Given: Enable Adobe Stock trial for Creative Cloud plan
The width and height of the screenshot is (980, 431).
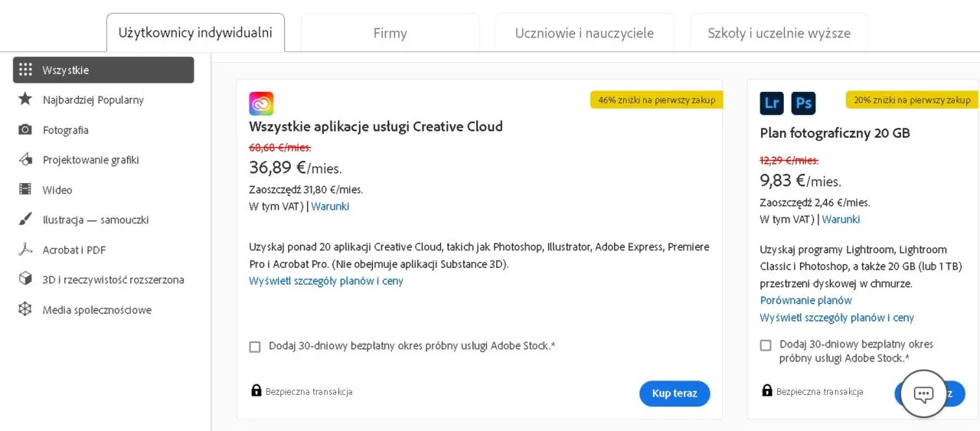Looking at the screenshot, I should pyautogui.click(x=255, y=347).
